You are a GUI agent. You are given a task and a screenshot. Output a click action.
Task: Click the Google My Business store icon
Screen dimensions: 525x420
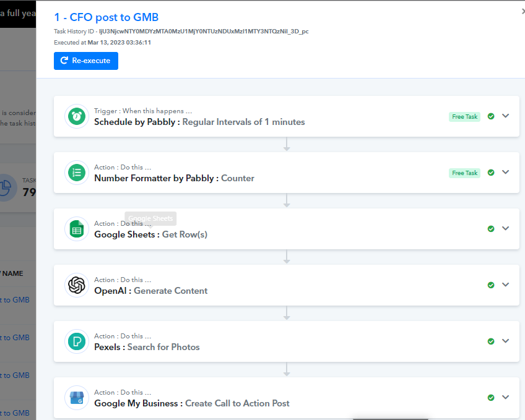click(77, 398)
